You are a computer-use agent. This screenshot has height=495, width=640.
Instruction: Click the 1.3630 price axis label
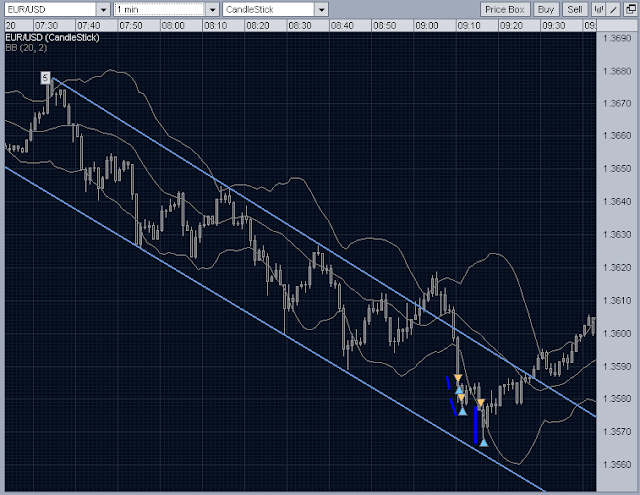pos(617,234)
